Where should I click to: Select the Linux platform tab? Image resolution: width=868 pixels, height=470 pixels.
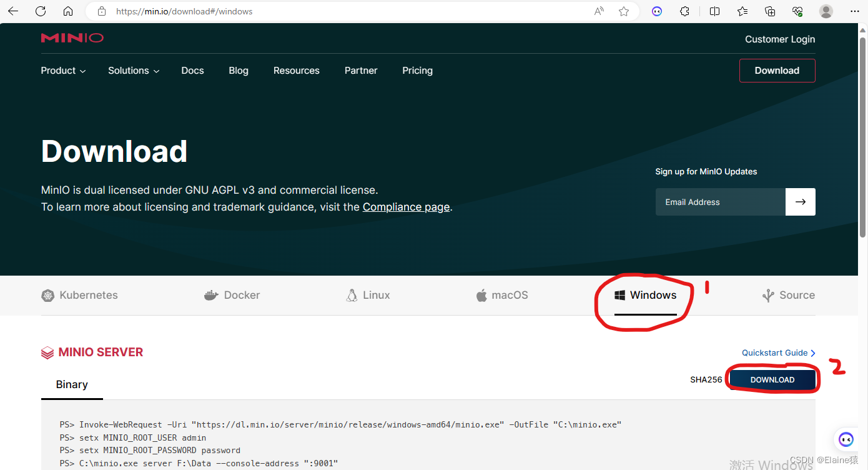tap(368, 295)
